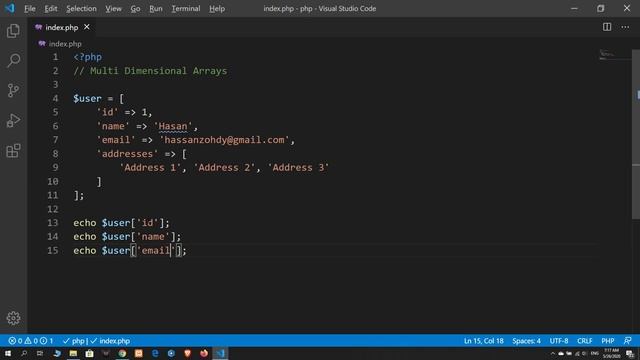
Task: Open the Edit menu
Action: tap(51, 9)
